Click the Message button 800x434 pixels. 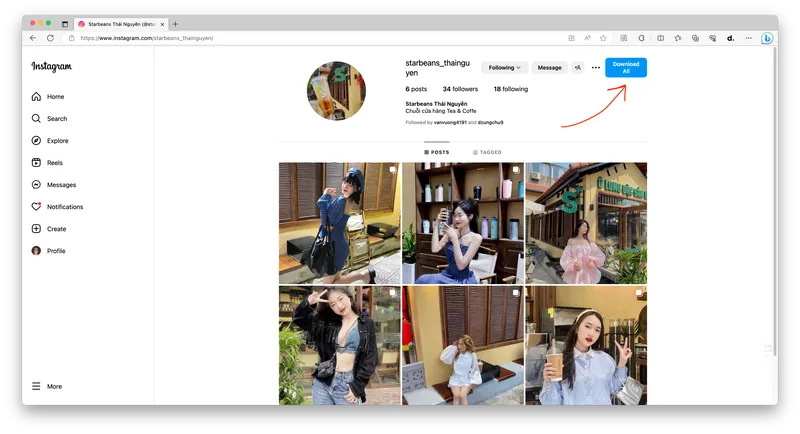pos(549,68)
